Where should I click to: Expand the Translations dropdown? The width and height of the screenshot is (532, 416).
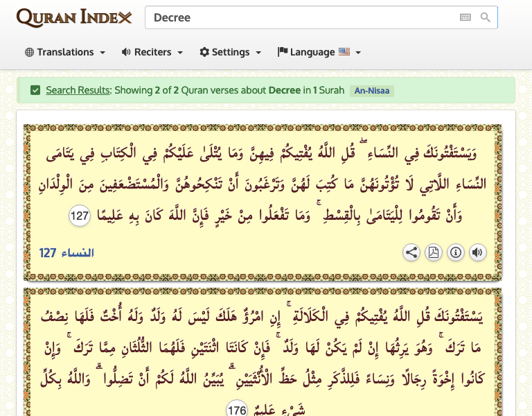[x=65, y=52]
